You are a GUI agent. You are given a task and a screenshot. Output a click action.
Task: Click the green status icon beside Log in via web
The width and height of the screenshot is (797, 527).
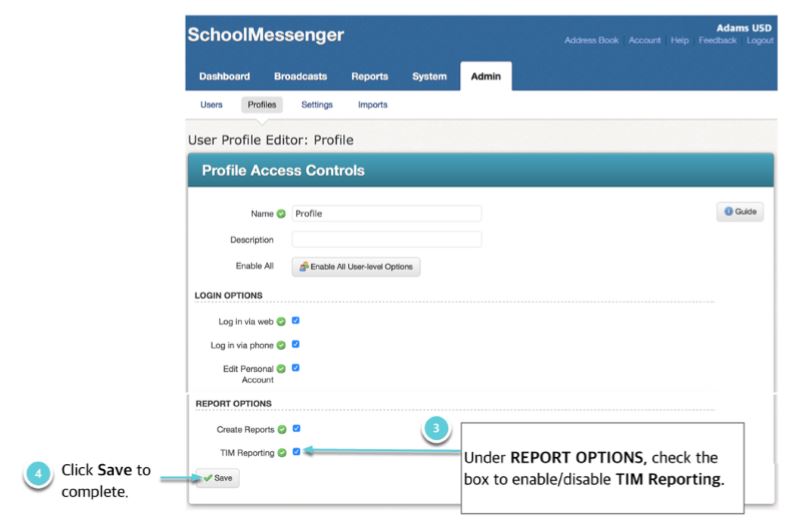point(281,322)
